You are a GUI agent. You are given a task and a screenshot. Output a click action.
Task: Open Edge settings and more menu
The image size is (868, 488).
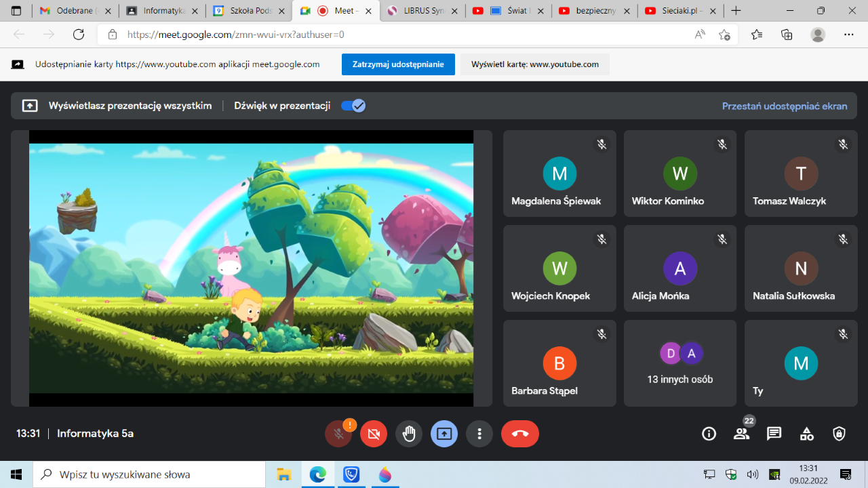(x=848, y=35)
